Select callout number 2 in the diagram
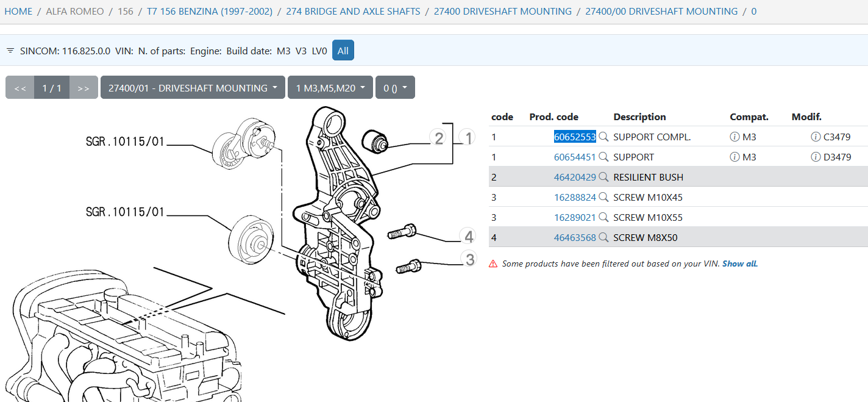 pyautogui.click(x=438, y=138)
